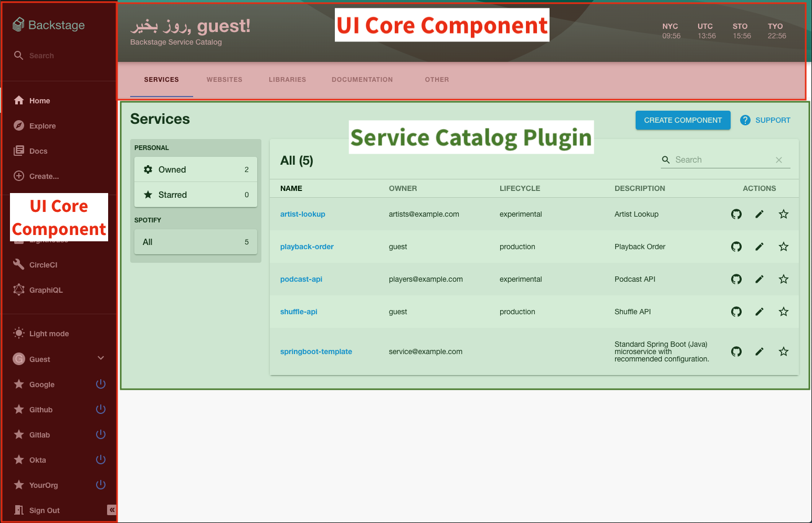Switch to the Documentation tab

tap(362, 80)
